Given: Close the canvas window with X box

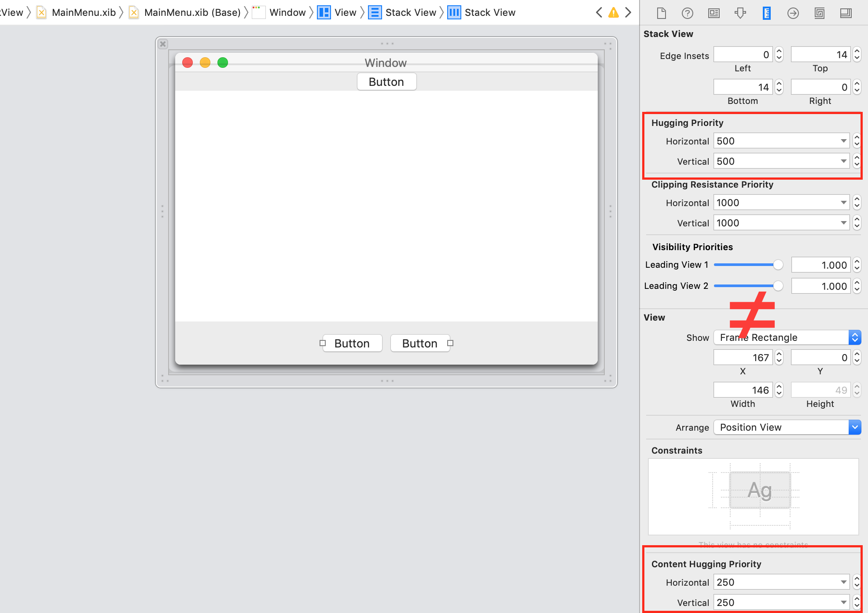Looking at the screenshot, I should [163, 44].
